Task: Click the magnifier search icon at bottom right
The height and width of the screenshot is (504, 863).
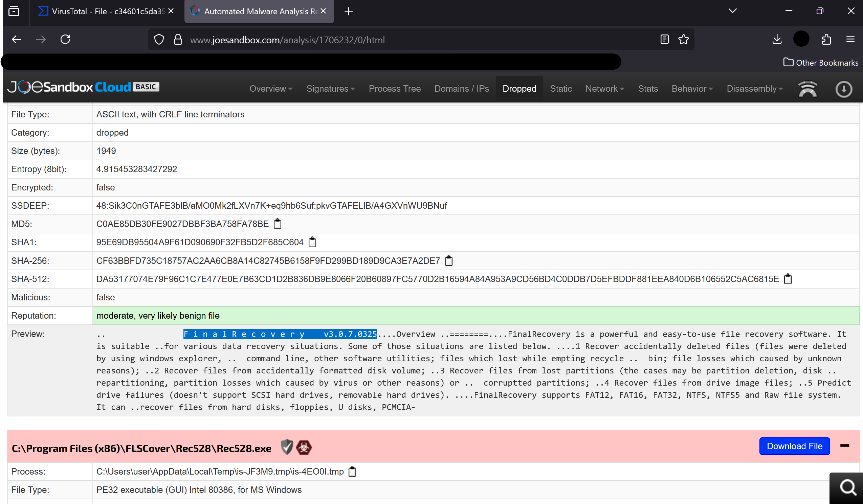Action: pos(847,487)
